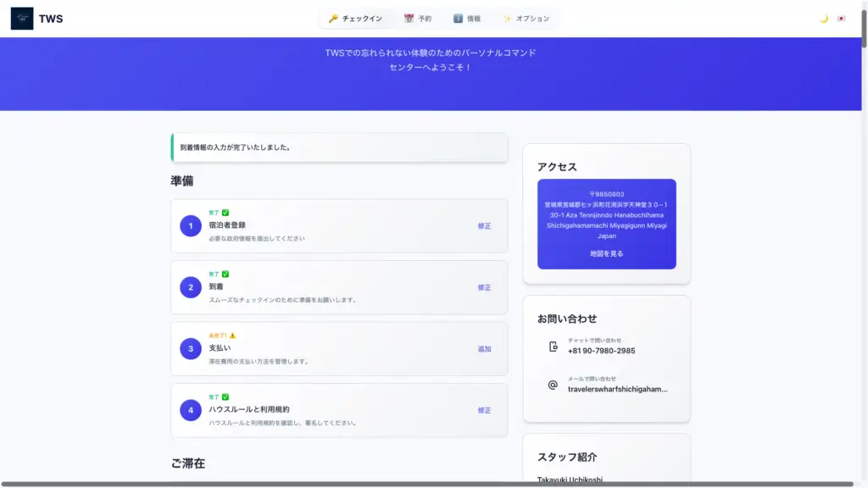Screen dimensions: 868x488
Task: Open the +81 90-7980-2985 chat contact
Action: (601, 351)
